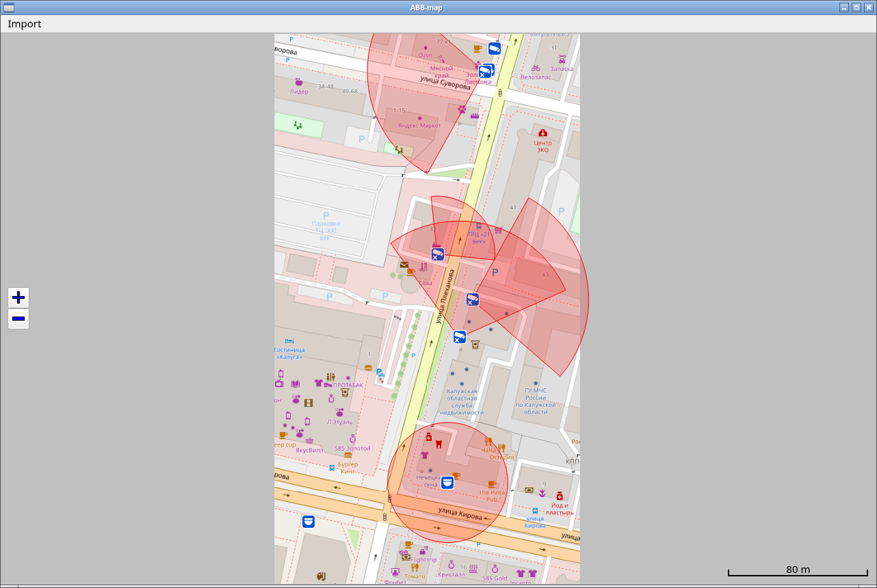Click the bicycle icon above Велозапас
The width and height of the screenshot is (877, 588).
tap(536, 68)
